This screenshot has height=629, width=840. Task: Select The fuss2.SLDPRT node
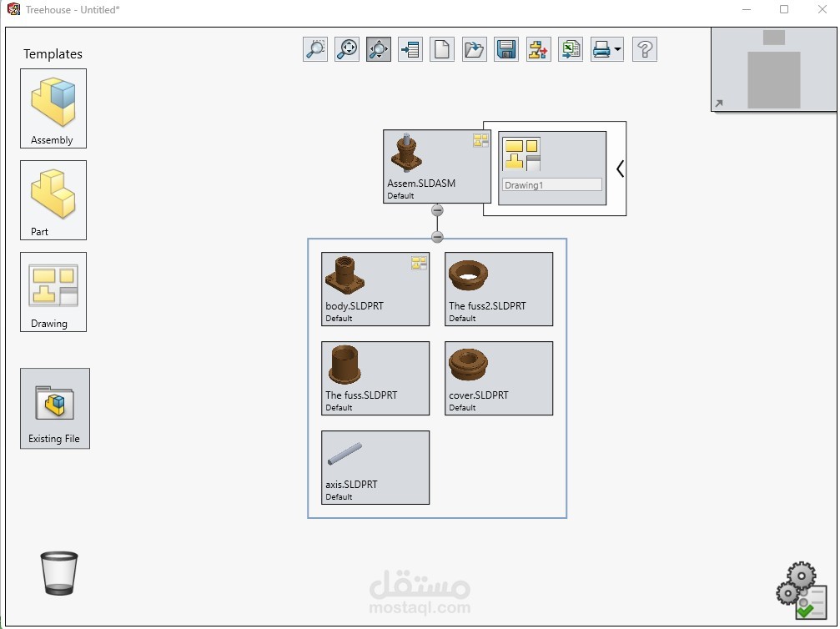499,289
